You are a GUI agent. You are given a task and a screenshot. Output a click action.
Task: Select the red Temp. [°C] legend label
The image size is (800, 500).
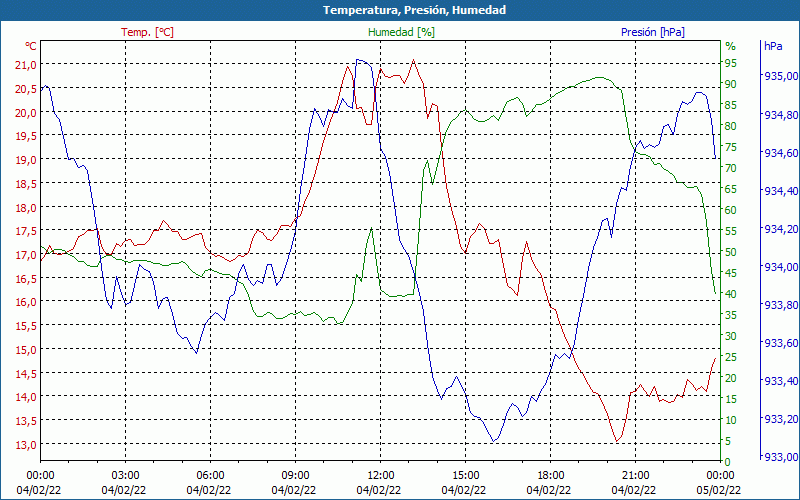[x=147, y=32]
